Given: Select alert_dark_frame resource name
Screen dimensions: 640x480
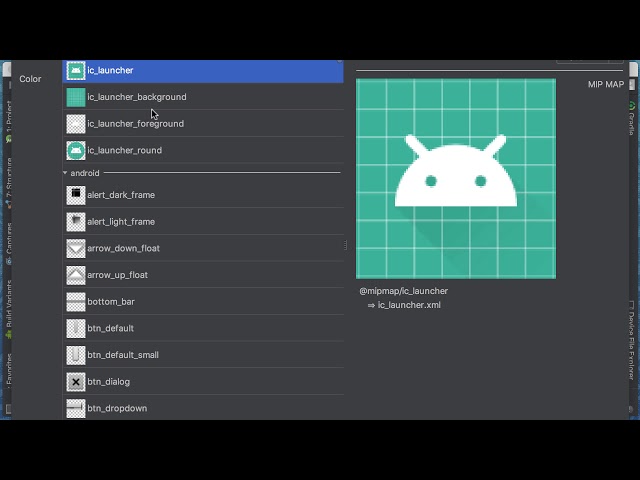Looking at the screenshot, I should pos(121,195).
